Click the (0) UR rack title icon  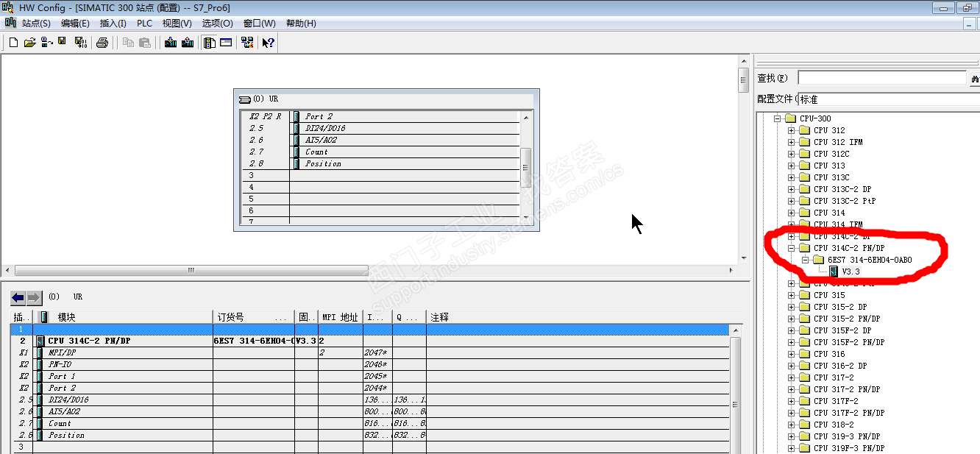point(245,99)
